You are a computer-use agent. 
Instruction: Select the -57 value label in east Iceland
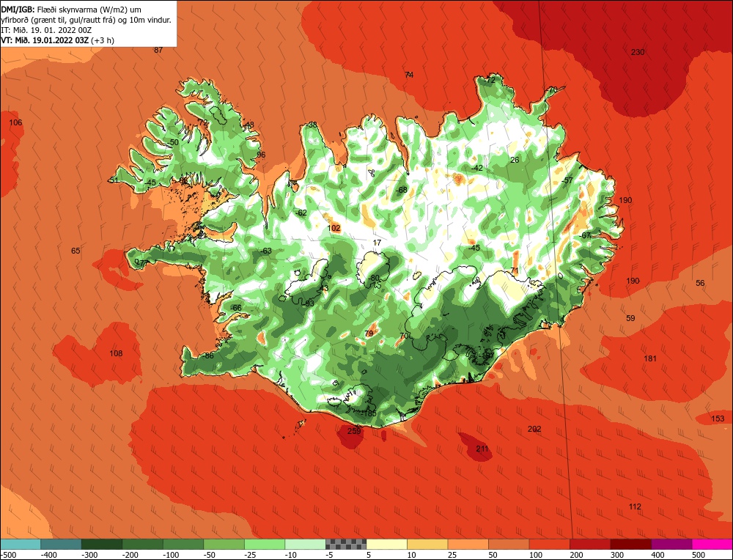(x=567, y=180)
